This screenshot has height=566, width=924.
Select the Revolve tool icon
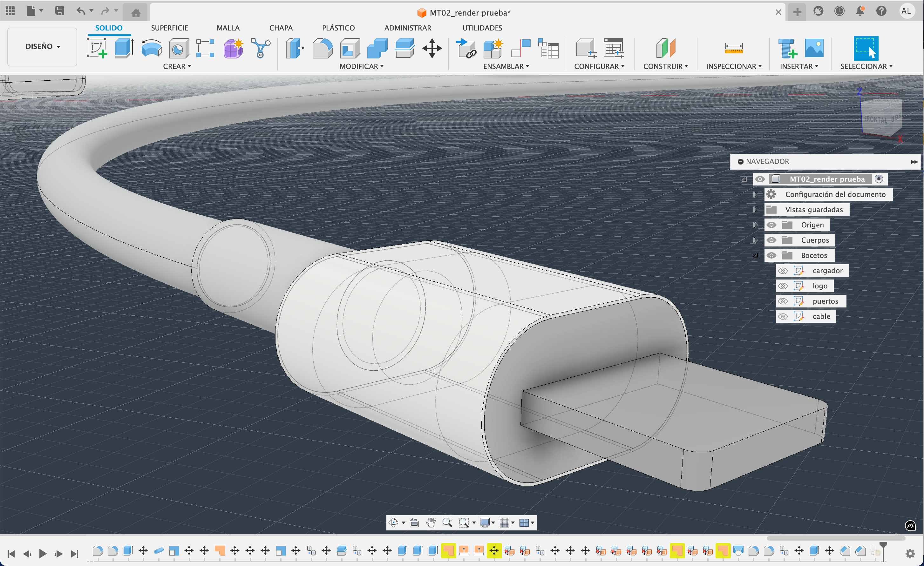click(152, 48)
